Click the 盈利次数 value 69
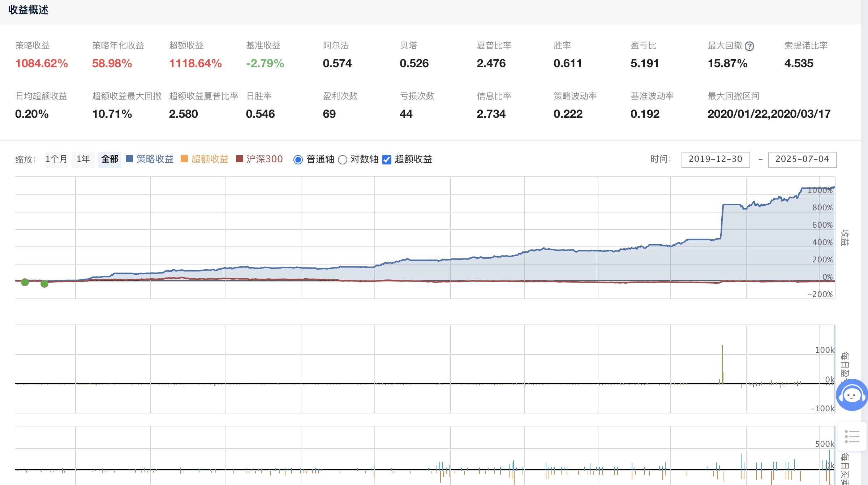This screenshot has width=868, height=485. pos(329,114)
